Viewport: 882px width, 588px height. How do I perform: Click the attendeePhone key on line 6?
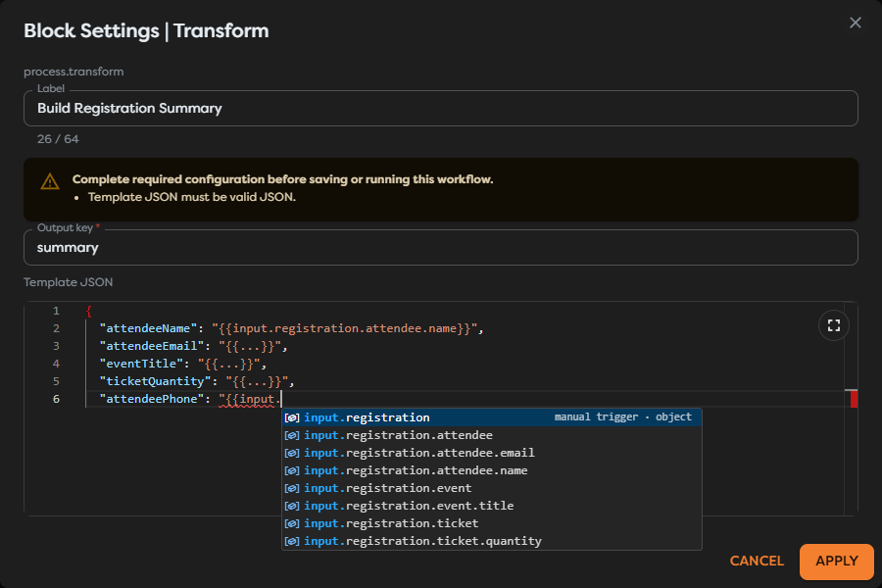click(x=152, y=399)
